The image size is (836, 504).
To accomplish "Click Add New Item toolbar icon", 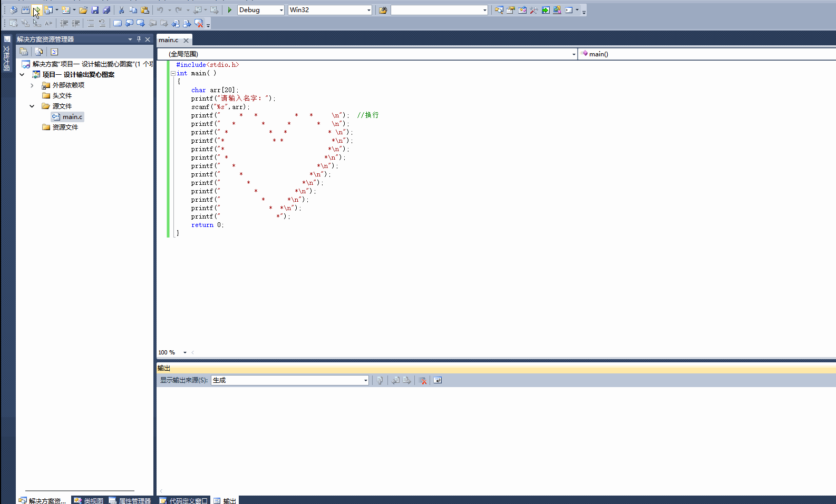I will (x=65, y=10).
